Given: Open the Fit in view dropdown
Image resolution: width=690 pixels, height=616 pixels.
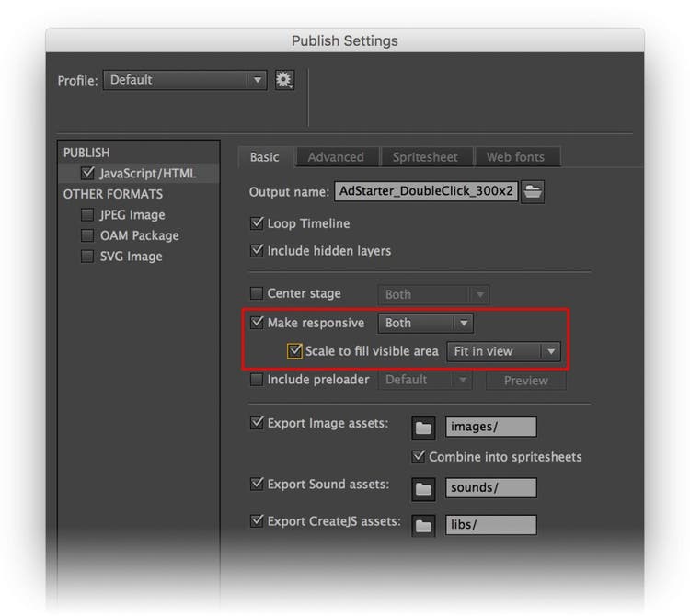Looking at the screenshot, I should point(503,352).
